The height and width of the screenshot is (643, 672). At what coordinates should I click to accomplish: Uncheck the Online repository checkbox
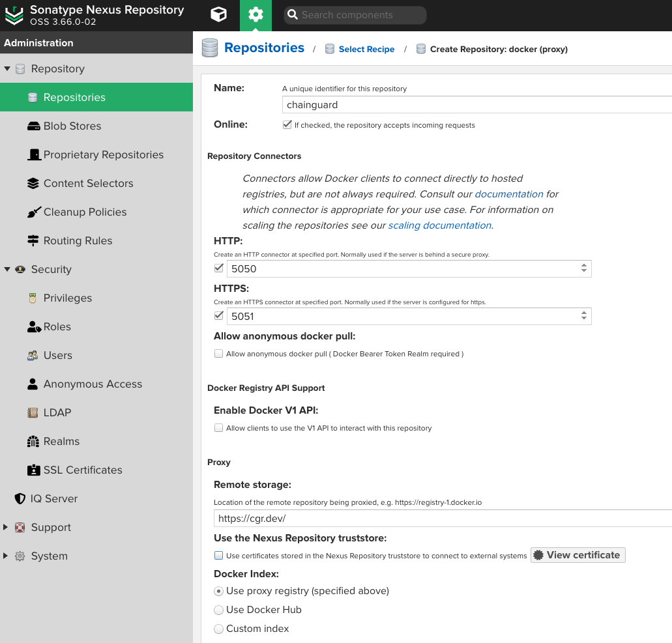pos(287,124)
